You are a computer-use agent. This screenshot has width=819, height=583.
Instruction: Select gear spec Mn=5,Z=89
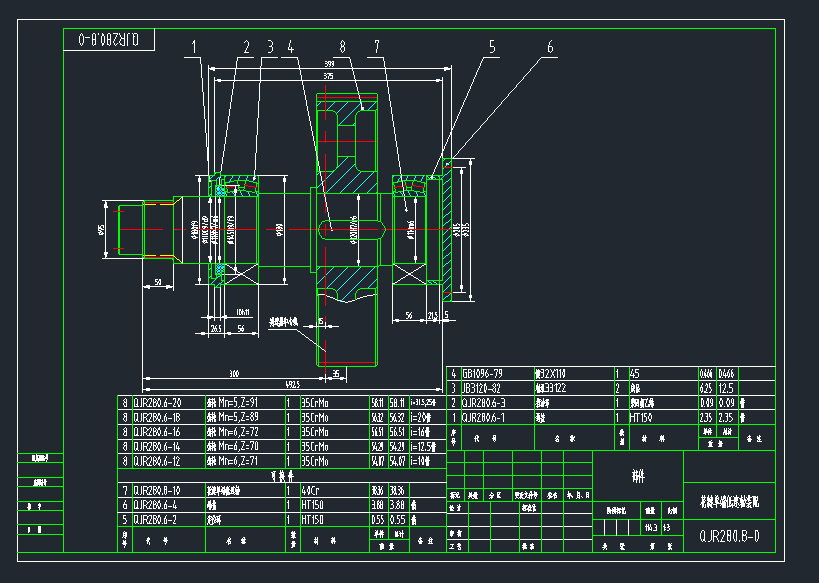point(238,417)
